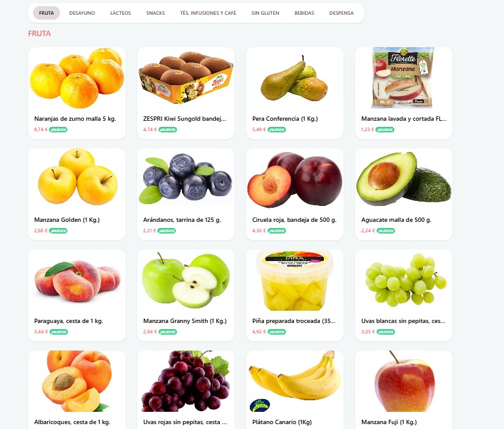Select the SNACKS category tab

156,13
